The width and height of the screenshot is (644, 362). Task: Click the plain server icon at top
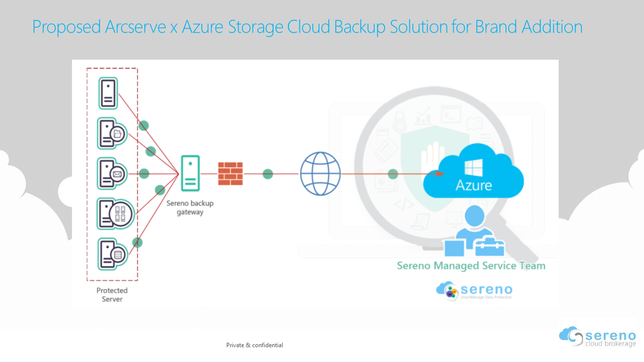(x=108, y=93)
